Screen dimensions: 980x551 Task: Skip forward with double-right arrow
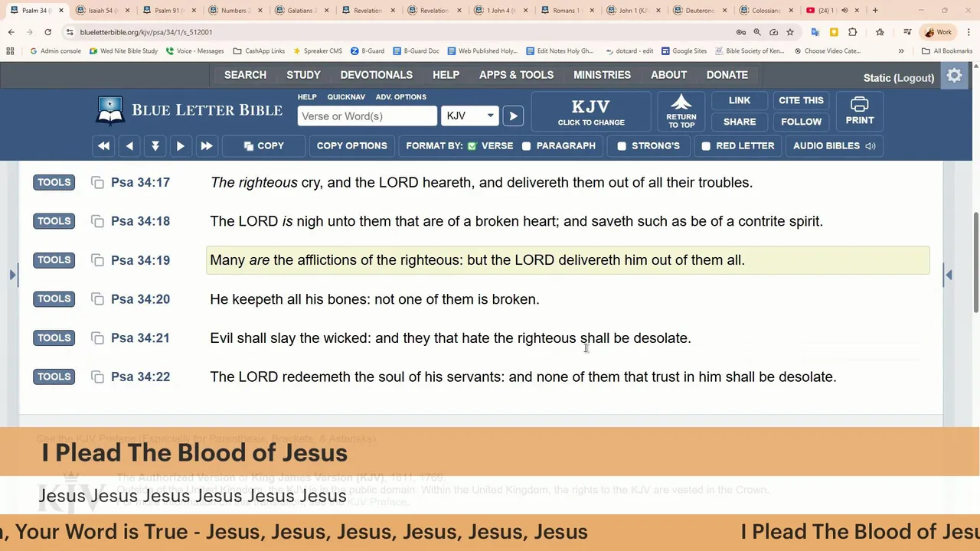[206, 145]
